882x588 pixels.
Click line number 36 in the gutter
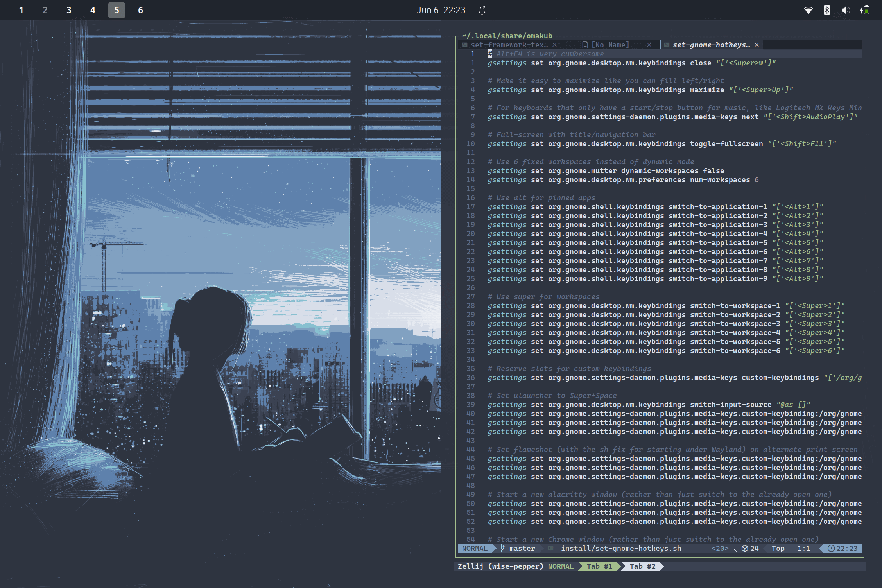point(470,378)
